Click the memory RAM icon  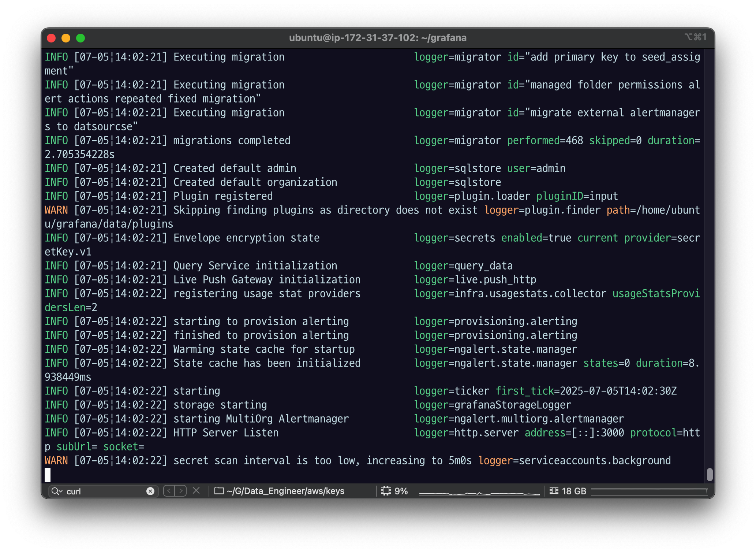(554, 491)
